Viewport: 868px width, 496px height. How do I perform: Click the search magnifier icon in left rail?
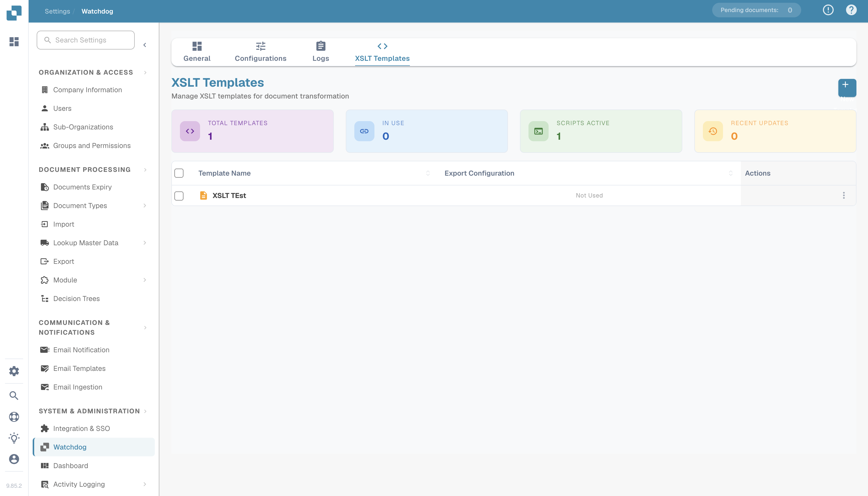pos(14,395)
